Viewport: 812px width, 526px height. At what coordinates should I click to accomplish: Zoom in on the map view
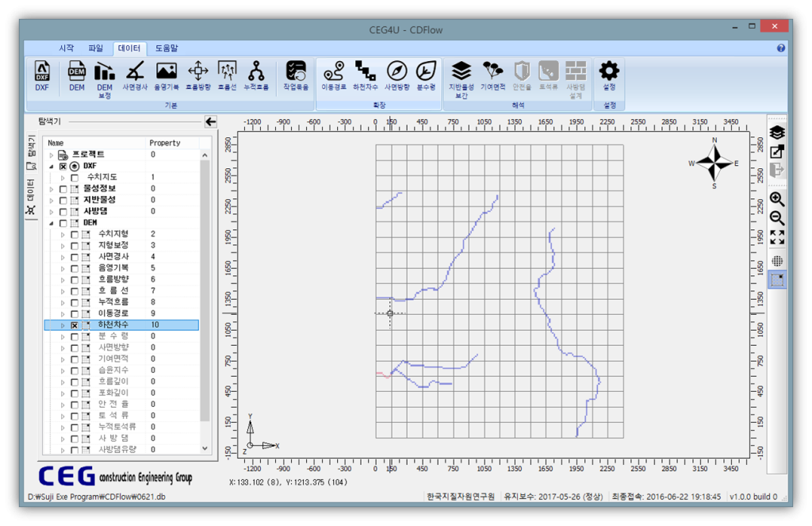777,199
